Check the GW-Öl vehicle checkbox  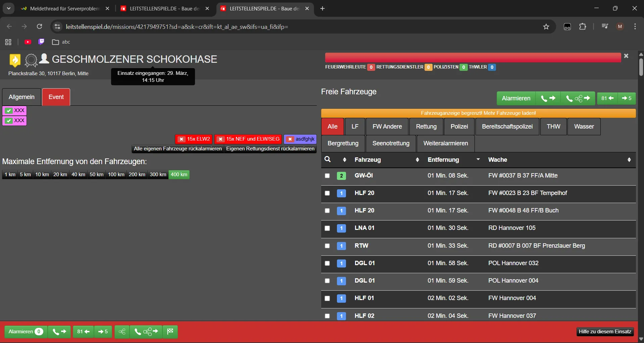tap(327, 176)
